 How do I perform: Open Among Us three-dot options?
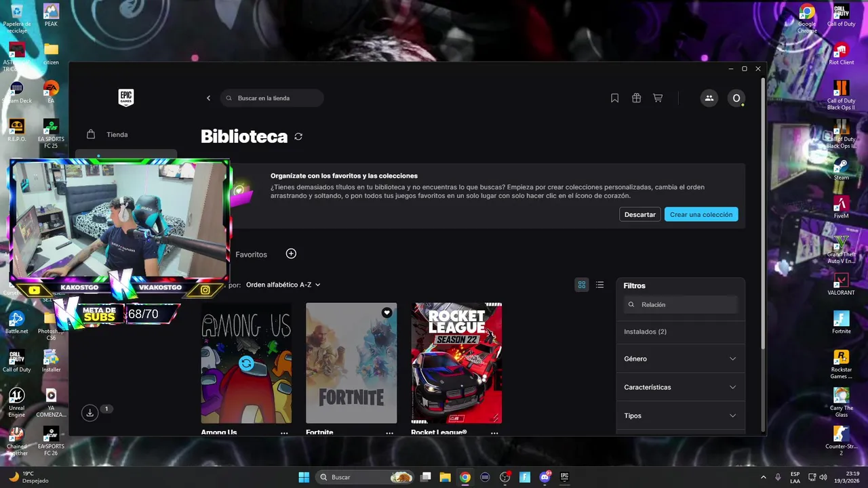pos(284,432)
